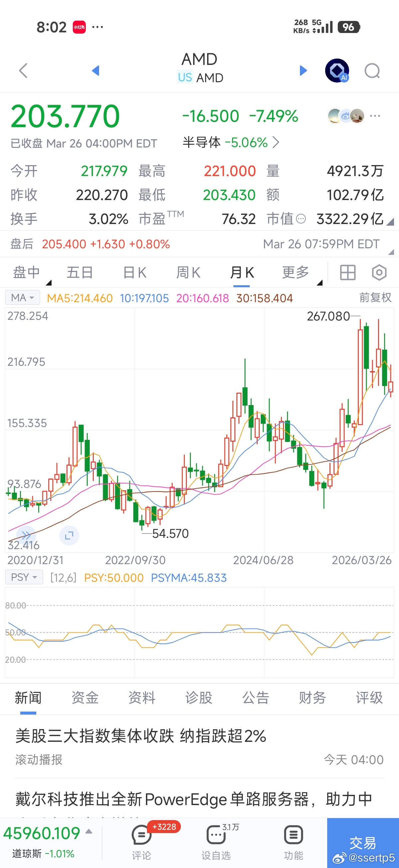399x868 pixels.
Task: Open the chart grid layout icon
Action: [x=348, y=272]
